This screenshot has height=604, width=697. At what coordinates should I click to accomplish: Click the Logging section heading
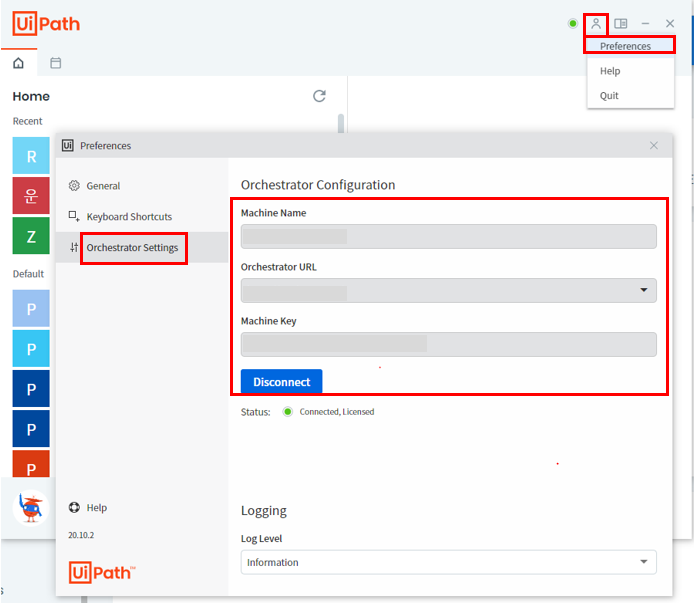pos(264,512)
